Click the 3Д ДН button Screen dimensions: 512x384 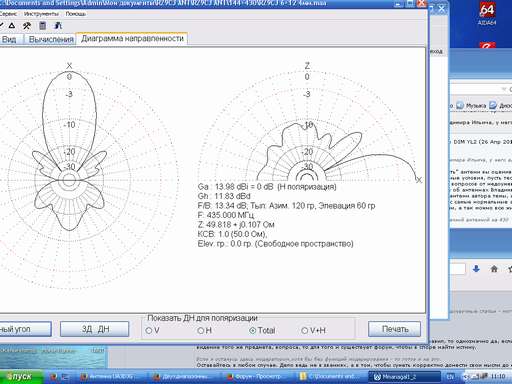[95, 329]
